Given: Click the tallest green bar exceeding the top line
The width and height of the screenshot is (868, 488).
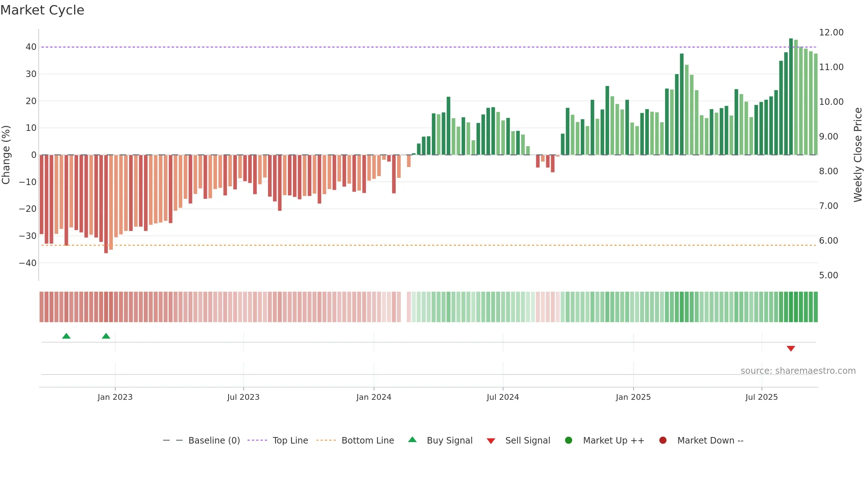Looking at the screenshot, I should [791, 97].
